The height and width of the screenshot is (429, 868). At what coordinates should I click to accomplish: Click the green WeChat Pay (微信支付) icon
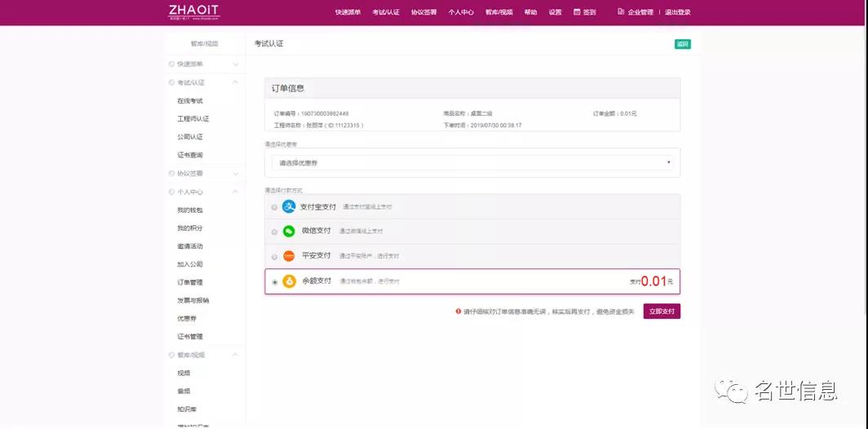click(x=289, y=231)
